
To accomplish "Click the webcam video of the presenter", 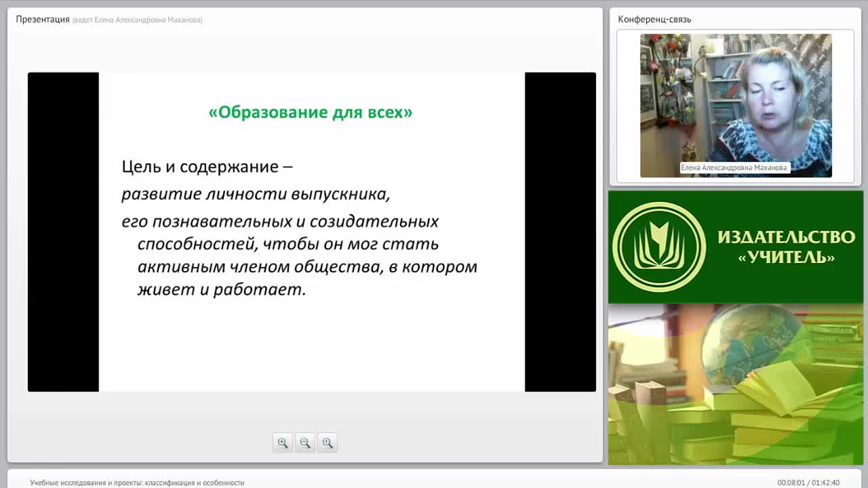I will click(x=736, y=106).
